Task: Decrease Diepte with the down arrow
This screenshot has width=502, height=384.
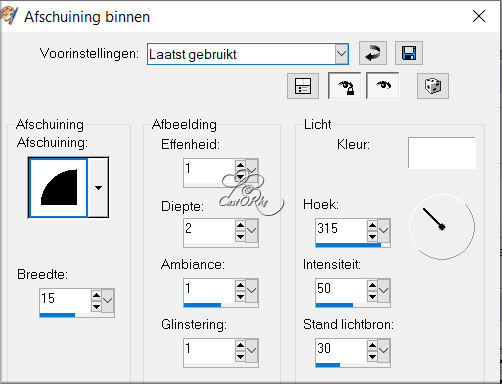Action: click(x=240, y=237)
